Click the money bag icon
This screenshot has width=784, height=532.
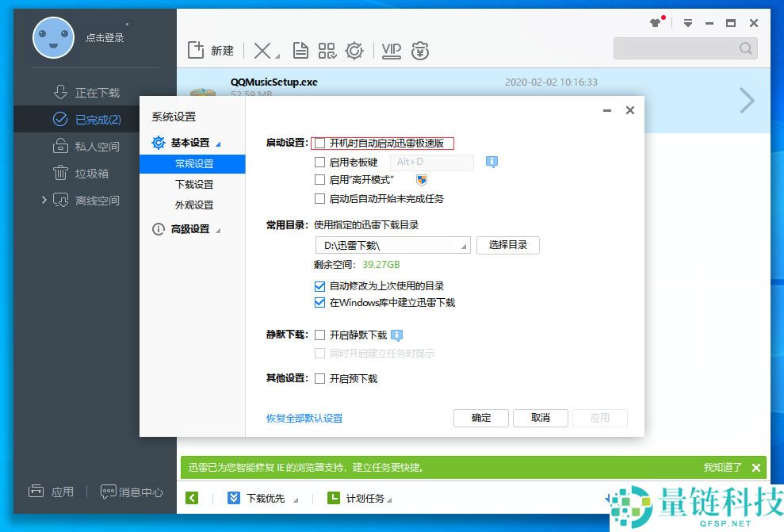coord(420,51)
